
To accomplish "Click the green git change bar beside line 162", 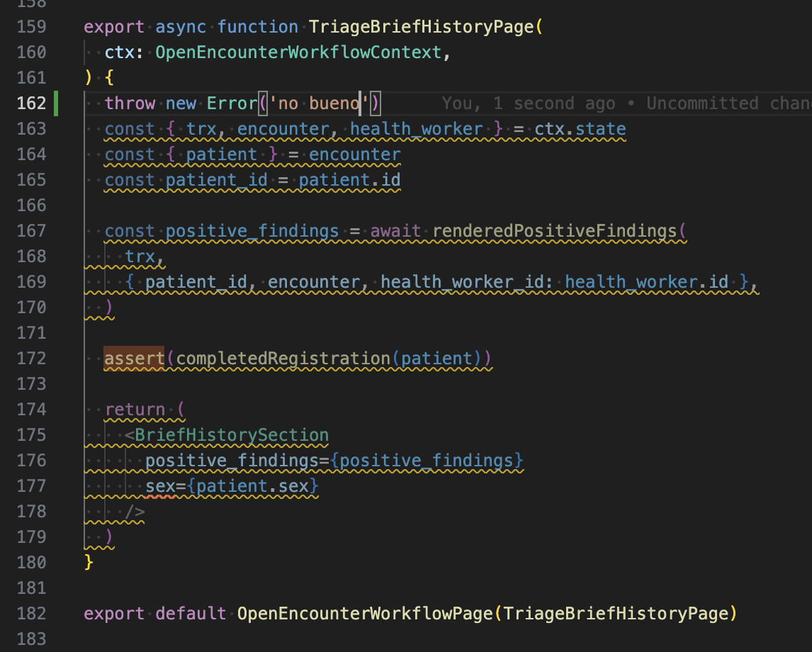I will pos(56,103).
